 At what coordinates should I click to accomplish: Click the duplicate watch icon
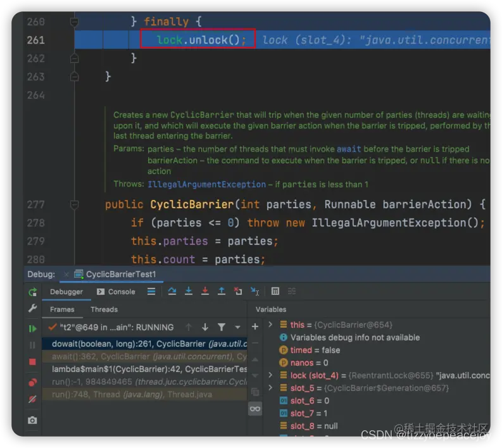click(x=255, y=392)
